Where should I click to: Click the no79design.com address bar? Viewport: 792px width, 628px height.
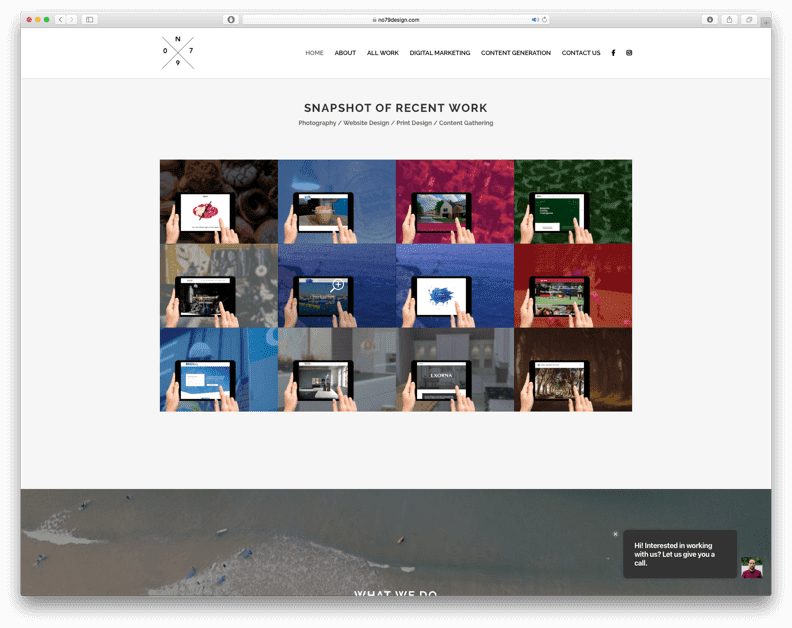point(395,20)
